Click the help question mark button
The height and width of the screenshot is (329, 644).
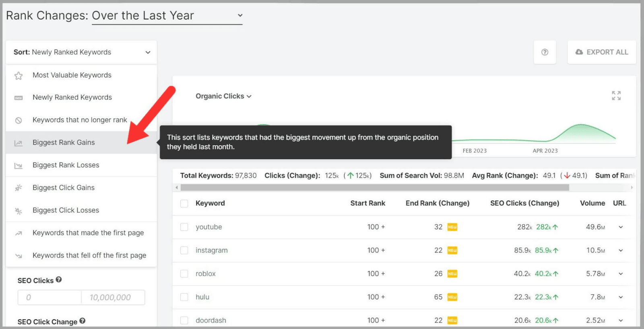coord(545,52)
